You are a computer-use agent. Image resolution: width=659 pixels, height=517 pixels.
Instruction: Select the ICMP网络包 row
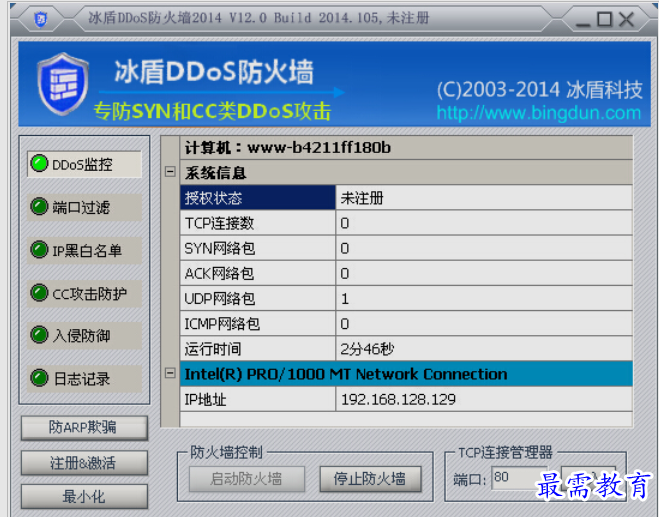tap(406, 324)
